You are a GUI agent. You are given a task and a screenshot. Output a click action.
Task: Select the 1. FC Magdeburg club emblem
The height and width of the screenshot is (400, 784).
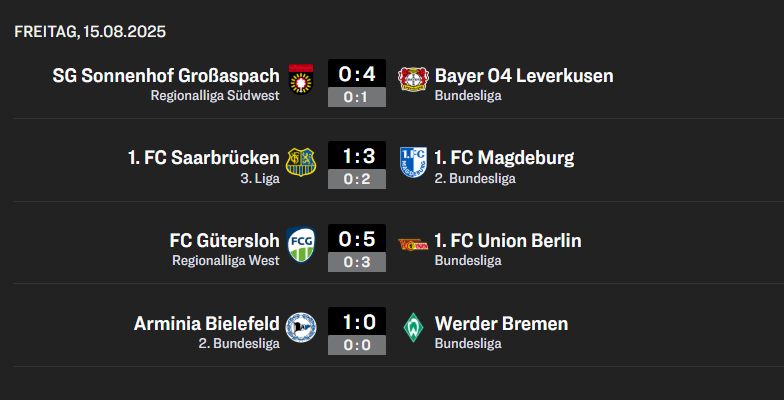(x=413, y=161)
